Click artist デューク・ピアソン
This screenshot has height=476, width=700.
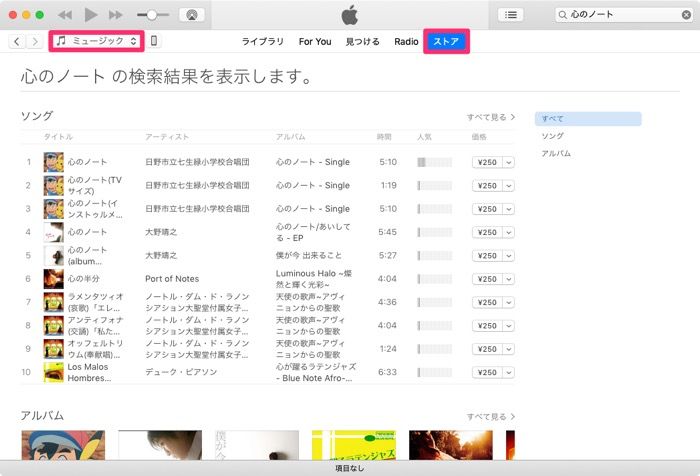coord(181,372)
